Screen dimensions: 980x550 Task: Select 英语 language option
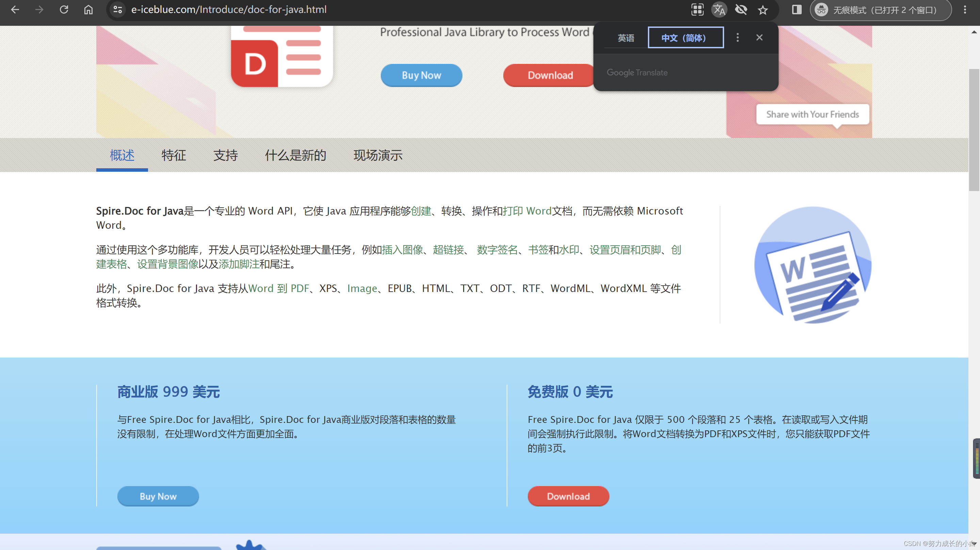coord(625,38)
